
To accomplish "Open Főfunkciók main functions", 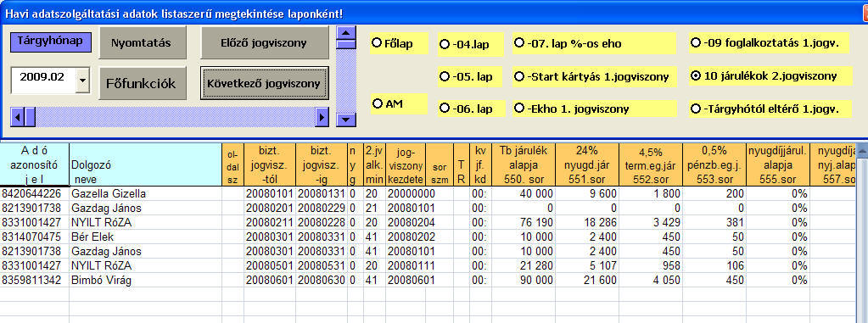I will [143, 84].
